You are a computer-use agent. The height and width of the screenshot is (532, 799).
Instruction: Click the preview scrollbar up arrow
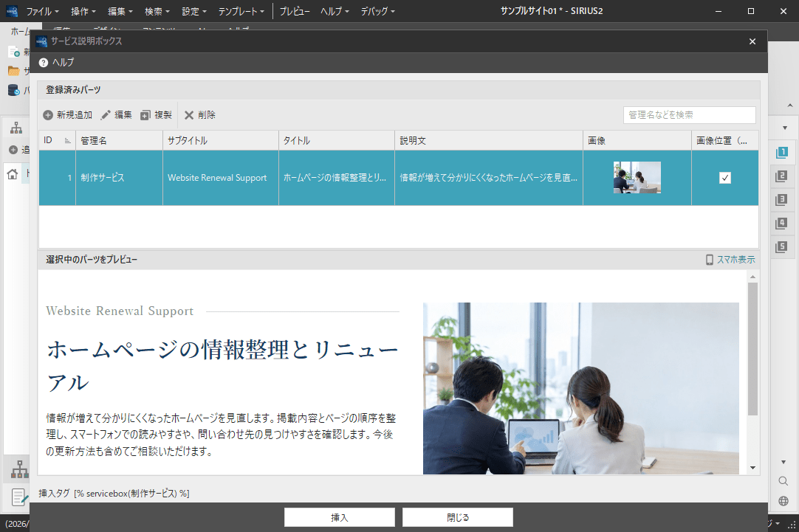(x=752, y=277)
